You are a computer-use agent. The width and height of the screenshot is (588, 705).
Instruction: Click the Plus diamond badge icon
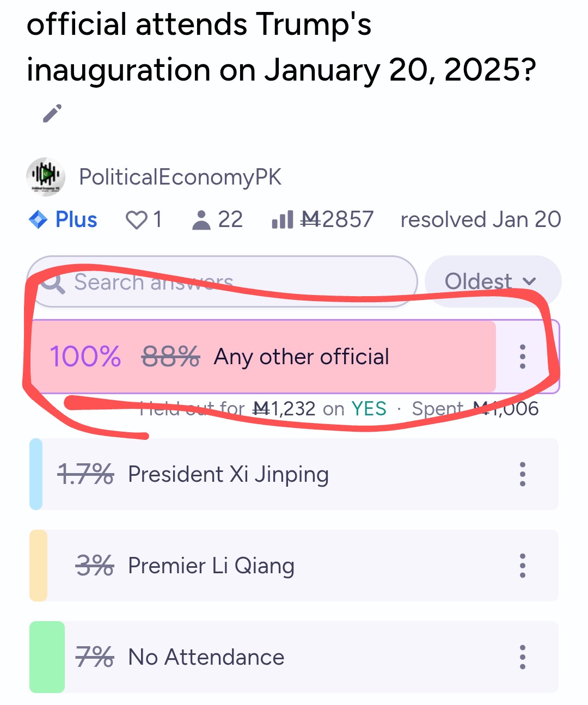click(38, 220)
